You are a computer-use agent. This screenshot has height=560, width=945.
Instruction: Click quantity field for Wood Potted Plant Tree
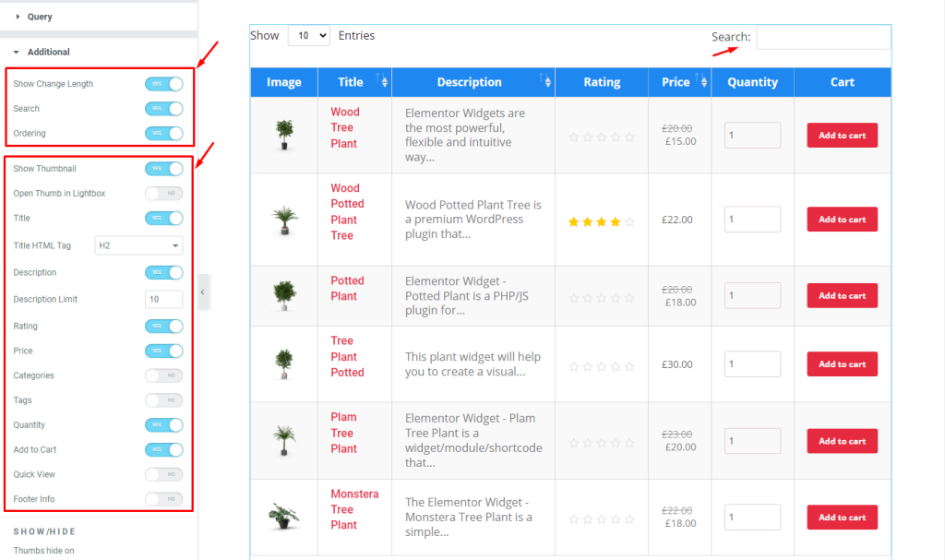[x=752, y=220]
